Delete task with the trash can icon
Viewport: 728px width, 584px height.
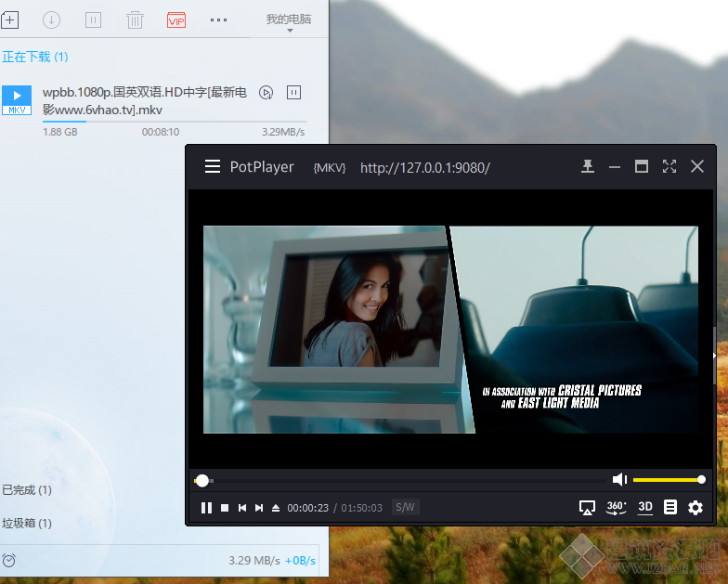tap(136, 20)
